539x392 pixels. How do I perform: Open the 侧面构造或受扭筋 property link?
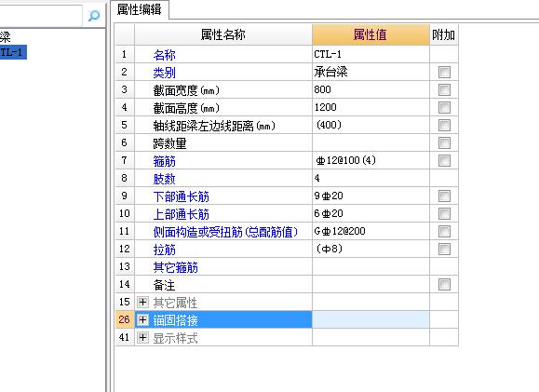pyautogui.click(x=225, y=232)
